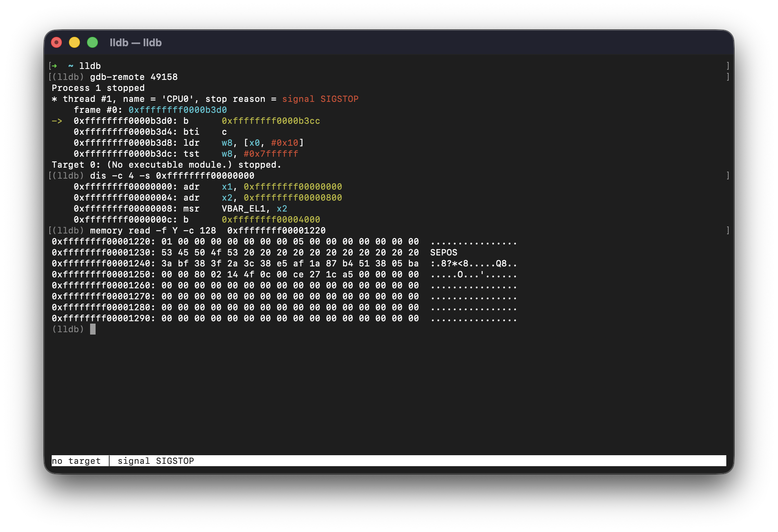778x532 pixels.
Task: Click the yellow arrow current-instruction marker
Action: tap(57, 121)
